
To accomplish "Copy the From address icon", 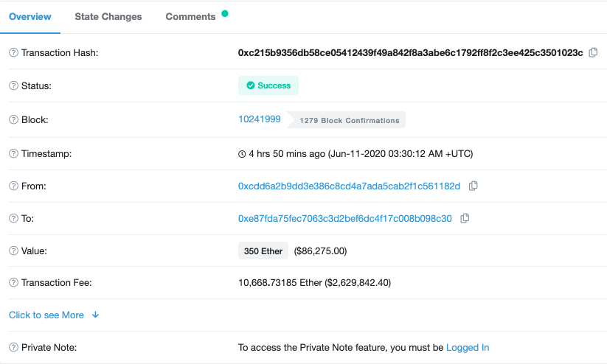I will (x=473, y=186).
